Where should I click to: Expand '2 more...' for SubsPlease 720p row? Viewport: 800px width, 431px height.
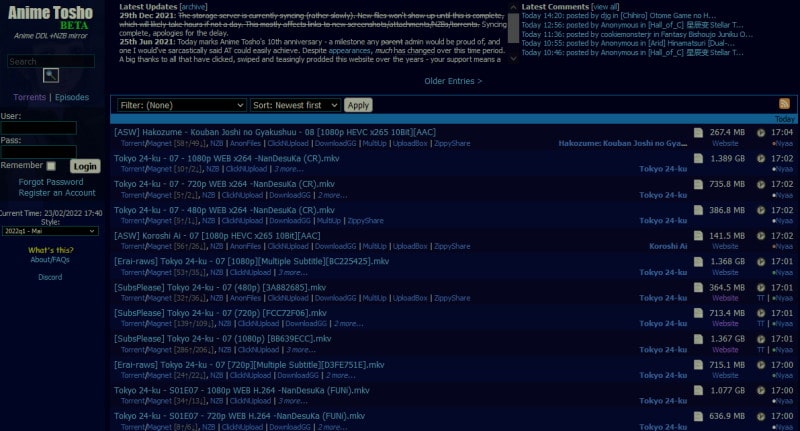[x=348, y=323]
